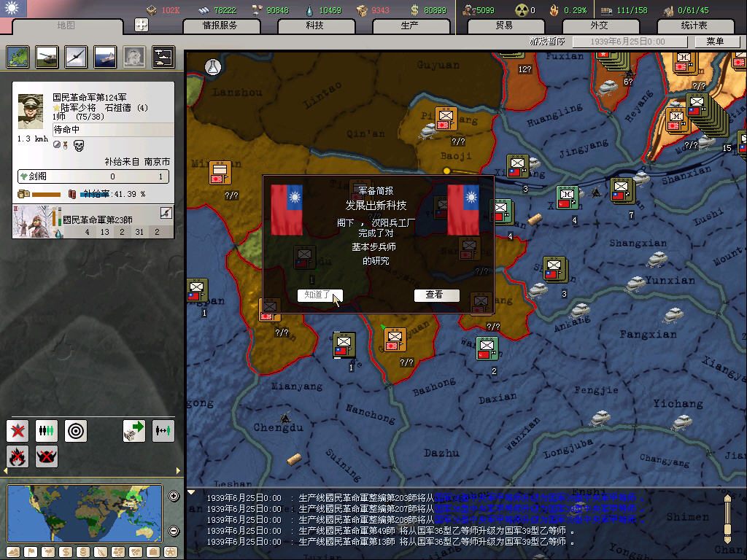The height and width of the screenshot is (560, 747).
Task: Zoom in with the minimap plus button
Action: (174, 496)
